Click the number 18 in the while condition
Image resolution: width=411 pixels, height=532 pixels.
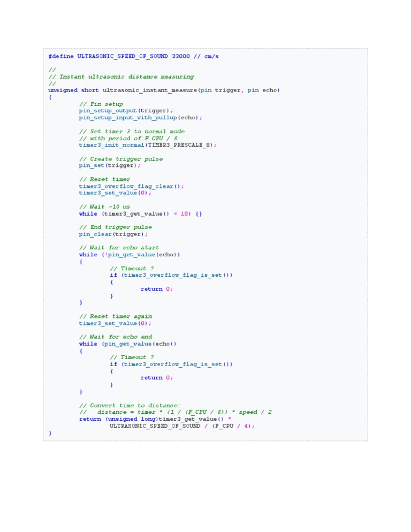[184, 214]
